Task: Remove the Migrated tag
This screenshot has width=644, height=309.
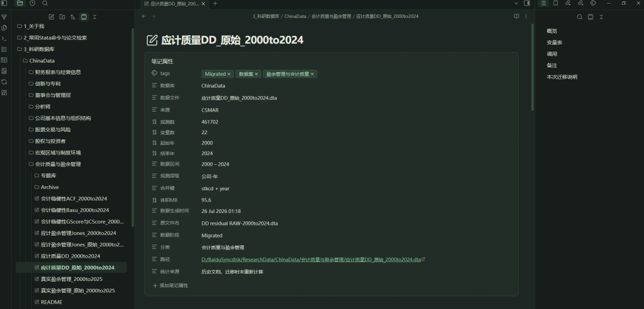Action: tap(229, 74)
